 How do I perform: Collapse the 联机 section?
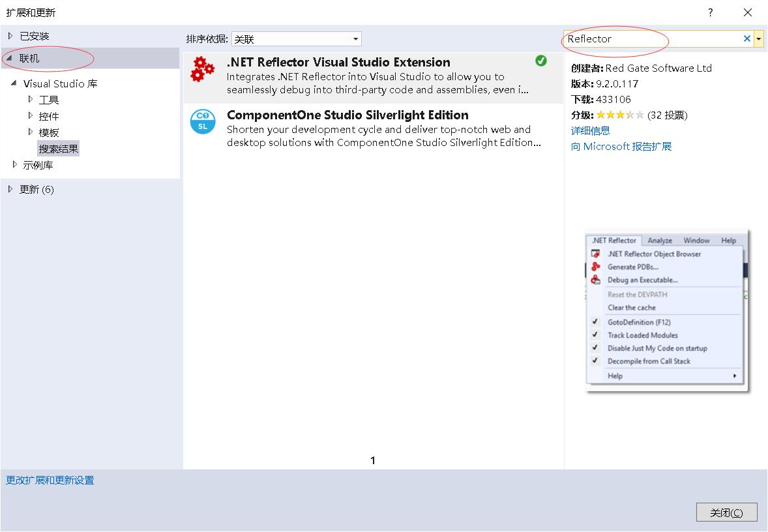pyautogui.click(x=9, y=58)
